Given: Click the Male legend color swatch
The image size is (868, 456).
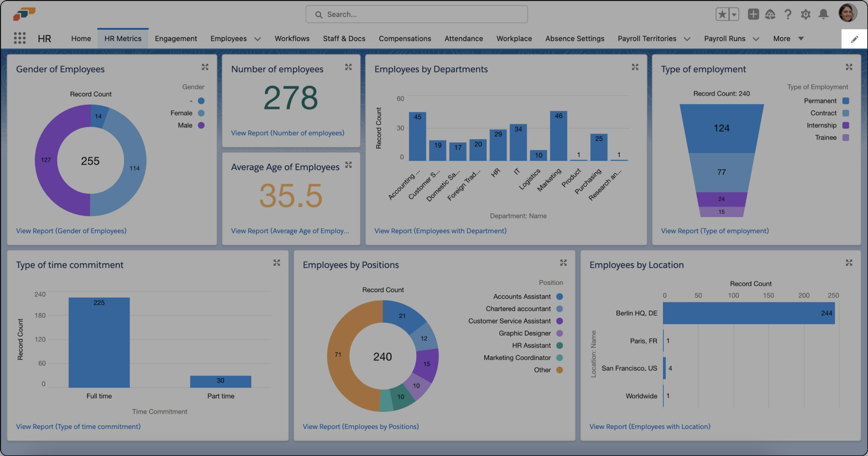Looking at the screenshot, I should pos(201,125).
